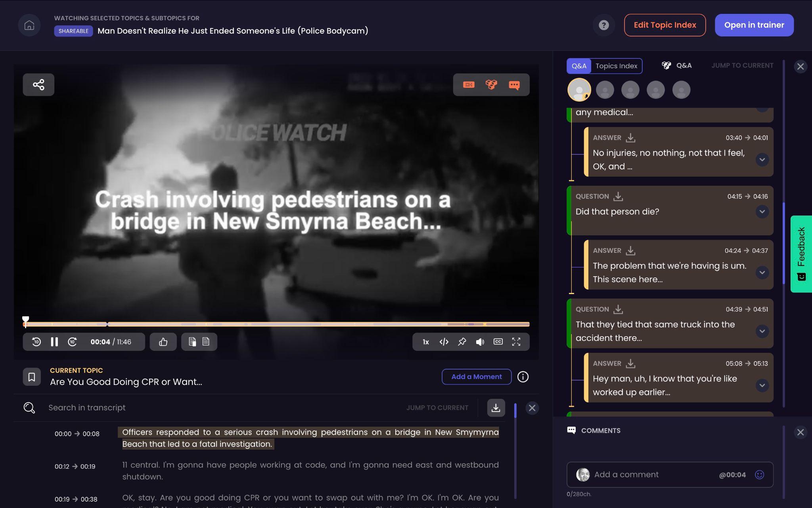
Task: Like the video with thumbs up
Action: pos(163,342)
